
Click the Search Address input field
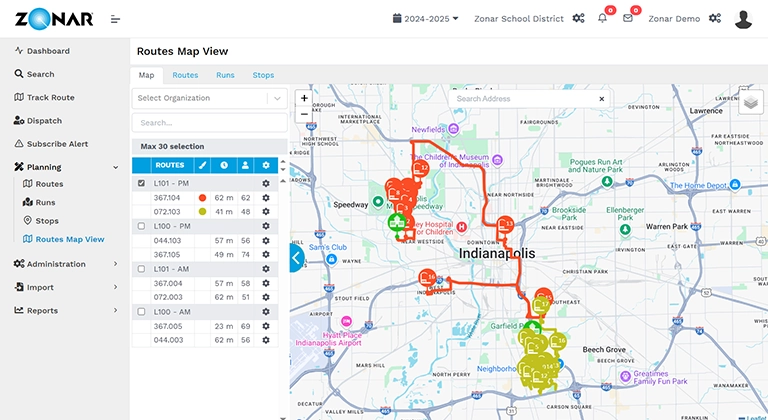(522, 99)
